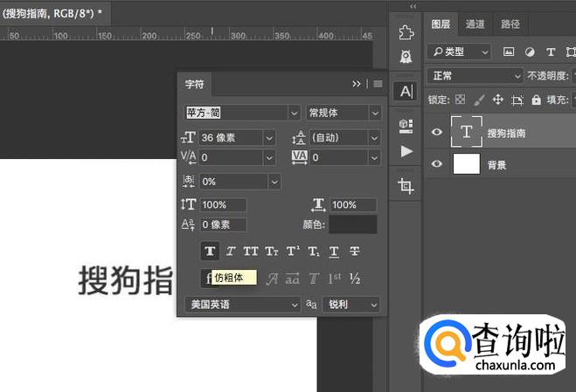Click vertical scale 100% field

[x=224, y=204]
